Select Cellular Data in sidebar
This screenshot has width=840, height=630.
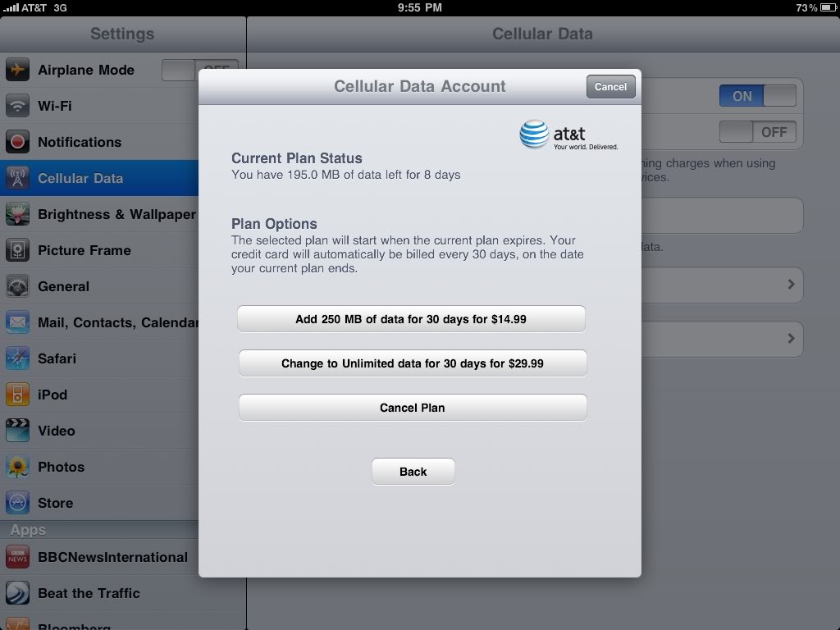pos(99,178)
